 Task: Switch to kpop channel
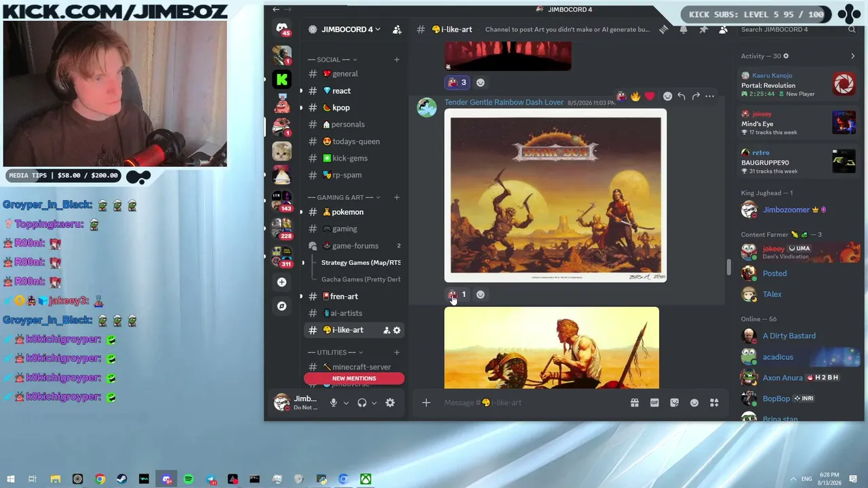[x=353, y=108]
